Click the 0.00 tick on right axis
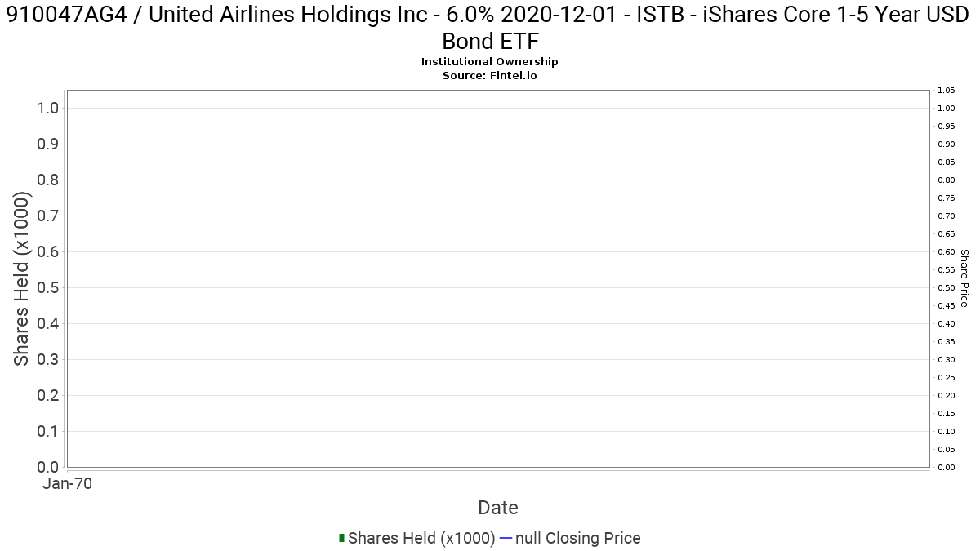The width and height of the screenshot is (980, 551). coord(947,467)
